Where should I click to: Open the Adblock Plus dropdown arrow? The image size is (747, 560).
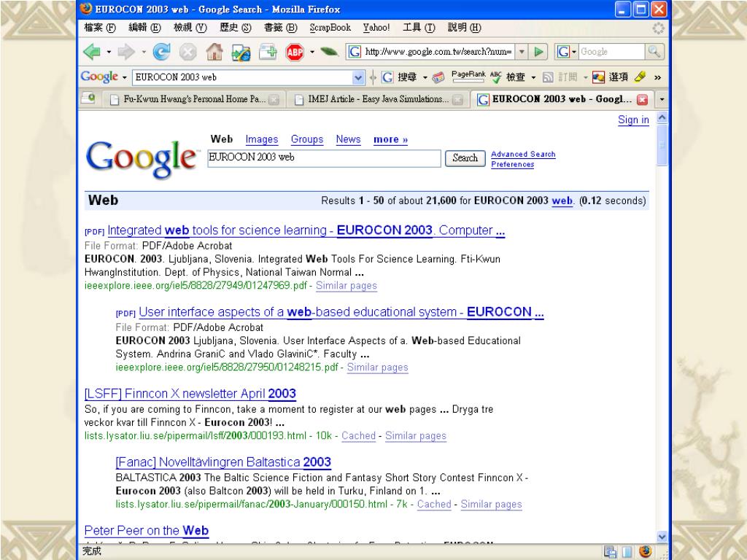point(312,52)
